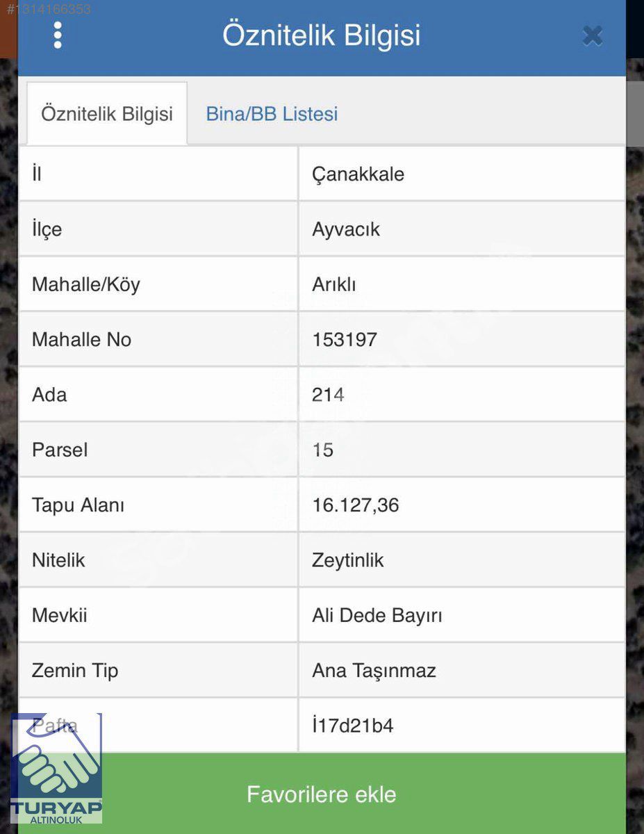Viewport: 644px width, 834px height.
Task: Click the Ana Taşınmaz zemin tip value
Action: (x=374, y=671)
